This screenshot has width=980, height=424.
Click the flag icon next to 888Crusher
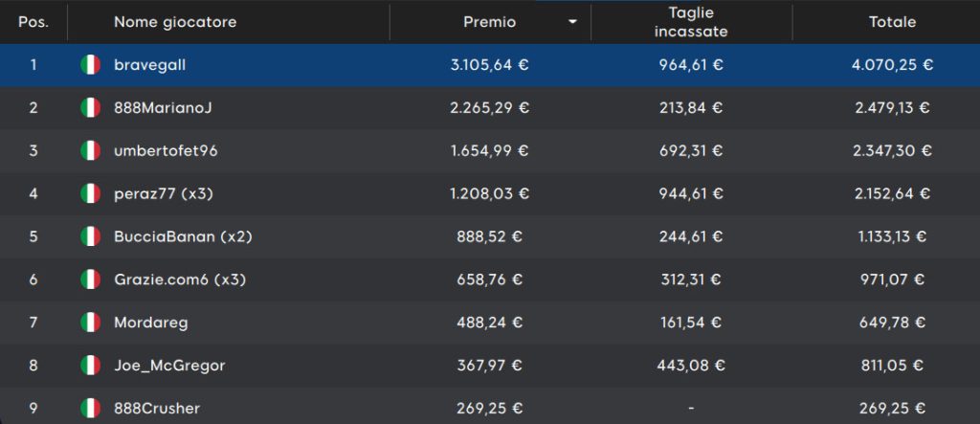coord(91,409)
